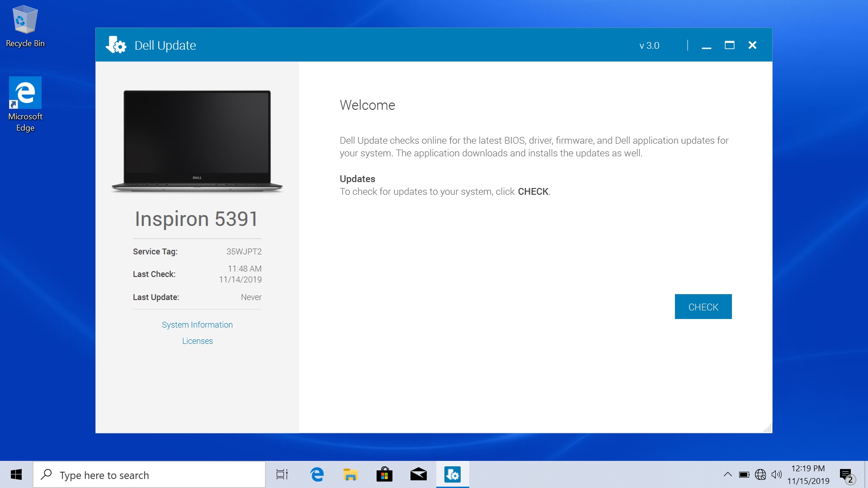Image resolution: width=868 pixels, height=488 pixels.
Task: Click the Dell Update gear logo in the title bar
Action: pyautogui.click(x=116, y=45)
